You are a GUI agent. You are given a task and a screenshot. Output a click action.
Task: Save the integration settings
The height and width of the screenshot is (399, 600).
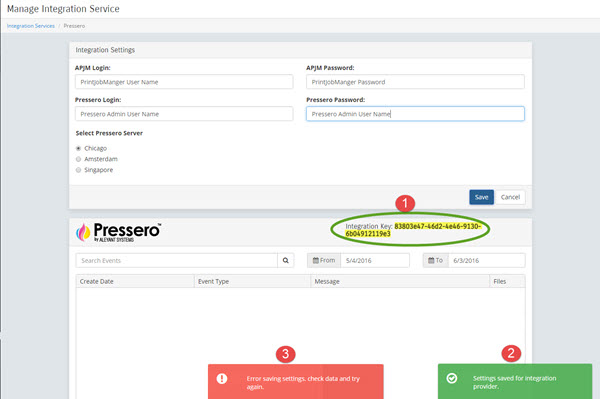(481, 197)
